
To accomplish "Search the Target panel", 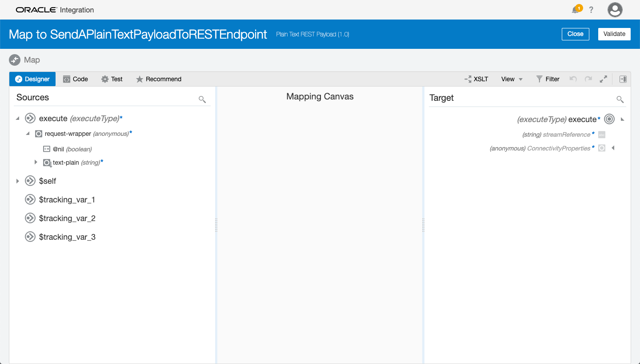I will (620, 99).
